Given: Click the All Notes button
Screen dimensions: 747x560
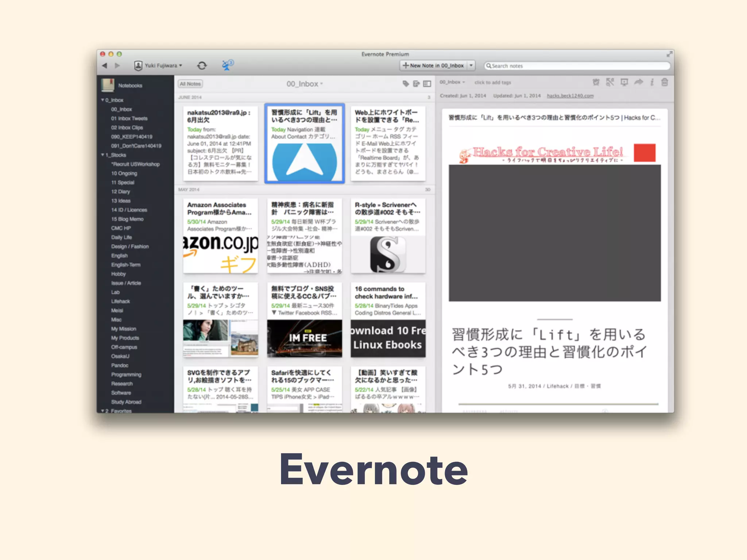Looking at the screenshot, I should pos(190,84).
